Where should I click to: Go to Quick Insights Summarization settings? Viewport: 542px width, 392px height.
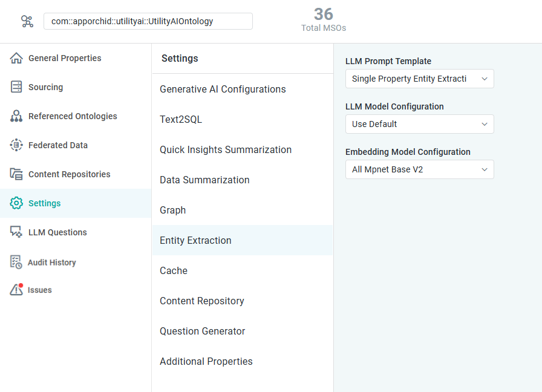tap(226, 149)
